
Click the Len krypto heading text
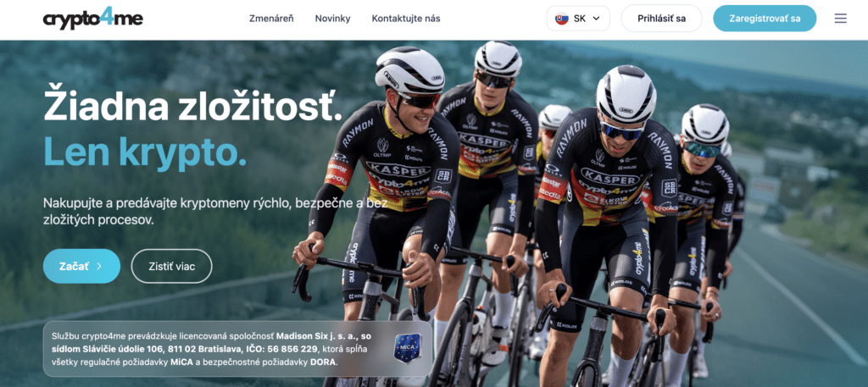click(x=145, y=151)
